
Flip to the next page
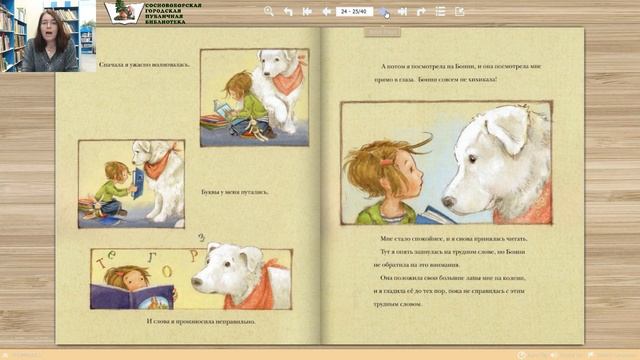(383, 12)
